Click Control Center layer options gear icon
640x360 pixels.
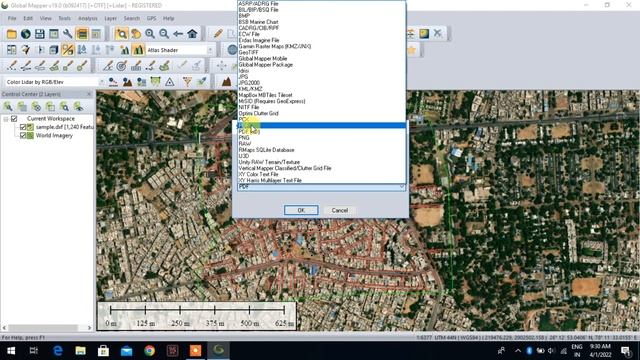pyautogui.click(x=36, y=107)
